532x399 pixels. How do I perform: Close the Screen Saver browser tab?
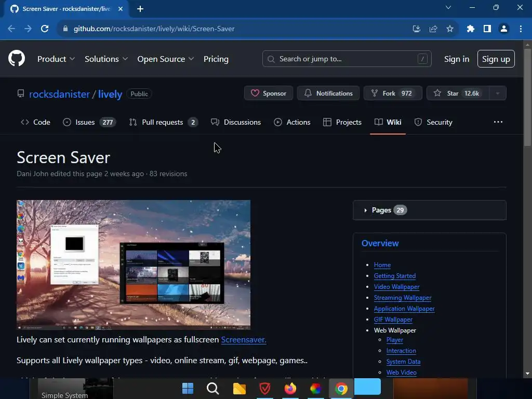pos(121,9)
